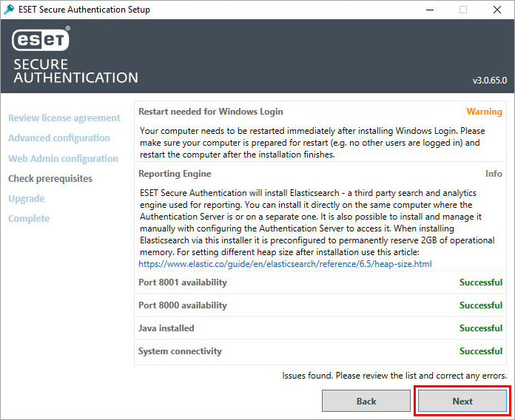The height and width of the screenshot is (420, 515).
Task: Click the Complete step in sidebar
Action: click(29, 219)
